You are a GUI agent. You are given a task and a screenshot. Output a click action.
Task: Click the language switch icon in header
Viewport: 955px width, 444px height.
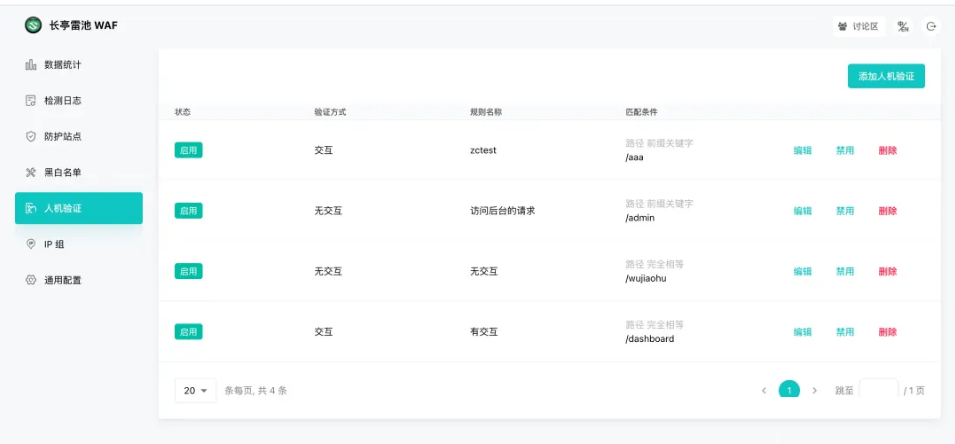point(903,26)
